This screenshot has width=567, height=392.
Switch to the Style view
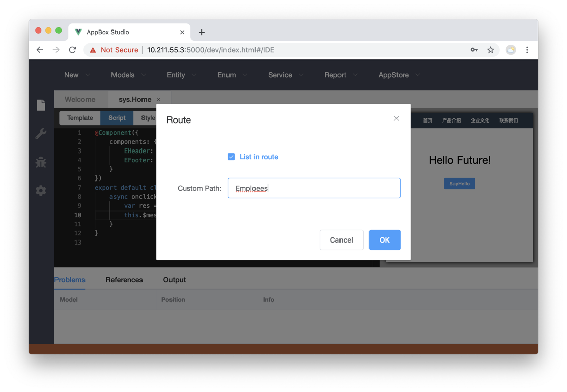[x=148, y=118]
